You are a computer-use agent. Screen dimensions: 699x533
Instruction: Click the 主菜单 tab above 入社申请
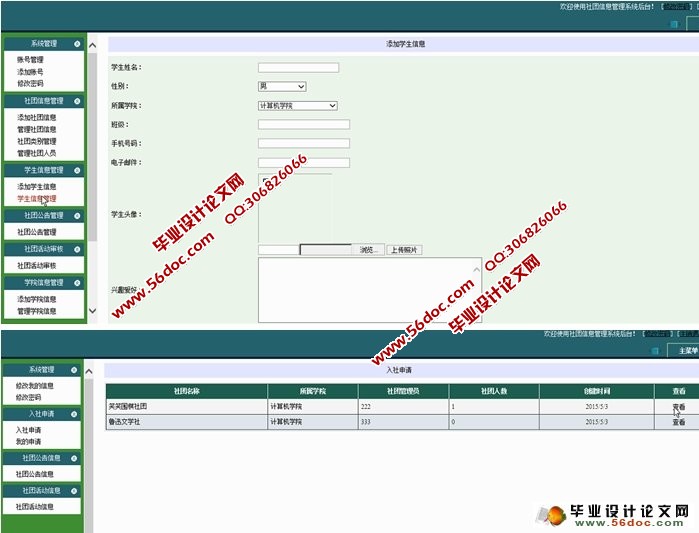tap(685, 351)
